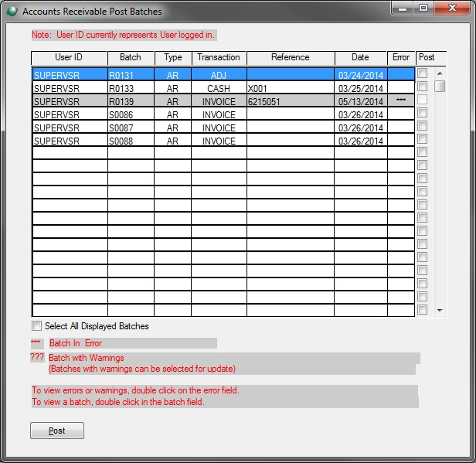Click the scrollbar down arrow
This screenshot has height=463, width=476.
point(440,310)
